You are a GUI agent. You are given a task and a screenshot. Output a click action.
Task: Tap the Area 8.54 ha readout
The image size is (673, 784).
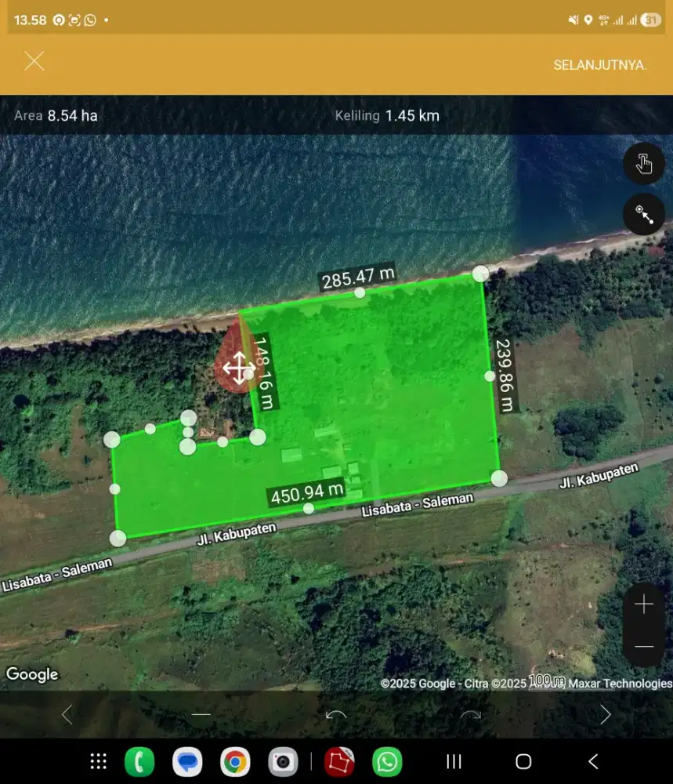[x=56, y=116]
